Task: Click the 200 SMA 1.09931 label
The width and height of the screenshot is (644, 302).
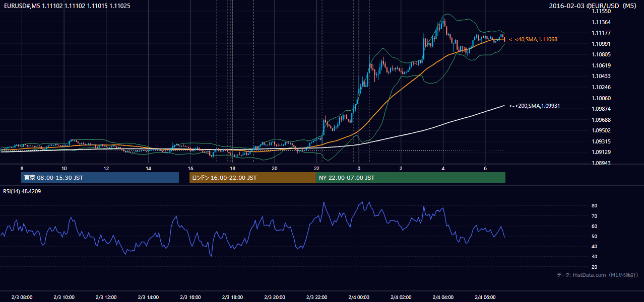Action: click(x=535, y=106)
